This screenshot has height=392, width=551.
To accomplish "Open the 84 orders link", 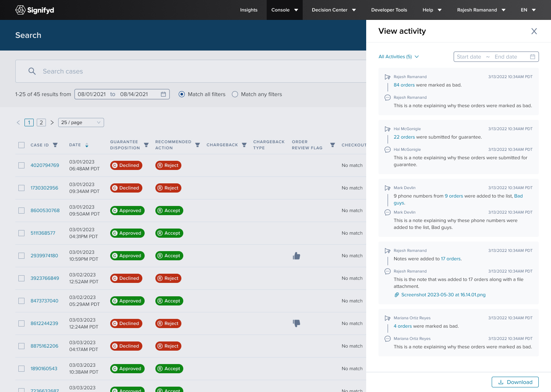I will point(404,85).
